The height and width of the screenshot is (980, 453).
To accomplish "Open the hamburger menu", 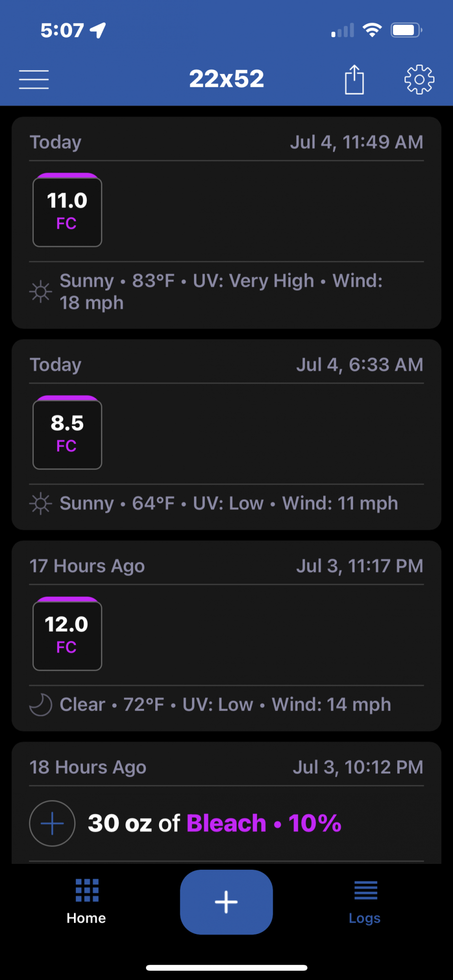I will (34, 79).
